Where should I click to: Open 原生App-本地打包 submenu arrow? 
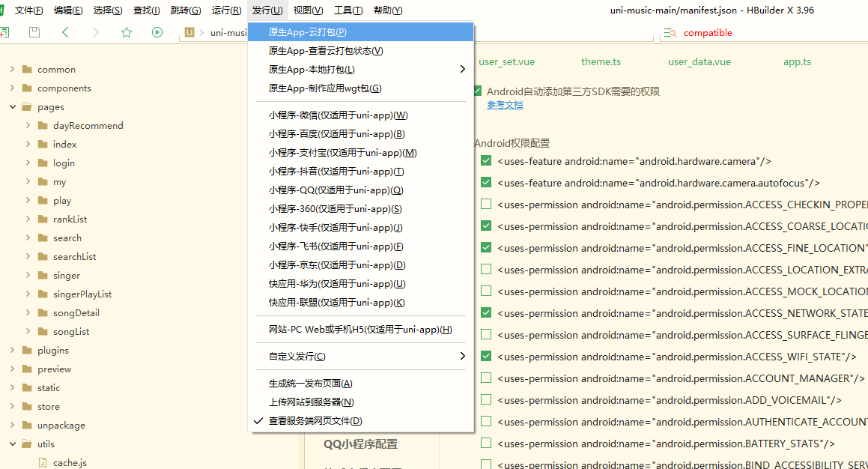(462, 69)
